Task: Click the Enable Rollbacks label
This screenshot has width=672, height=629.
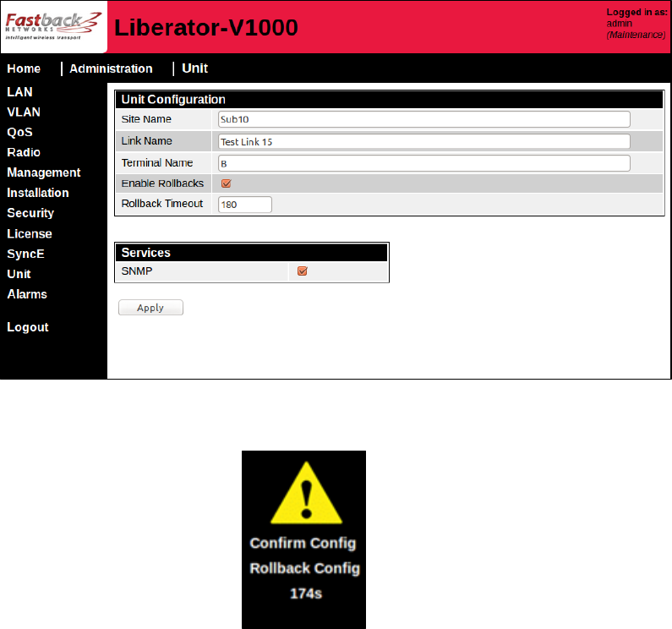Action: click(x=162, y=183)
